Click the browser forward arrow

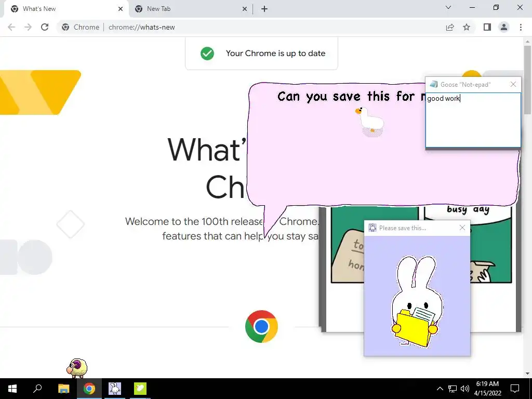pos(28,27)
